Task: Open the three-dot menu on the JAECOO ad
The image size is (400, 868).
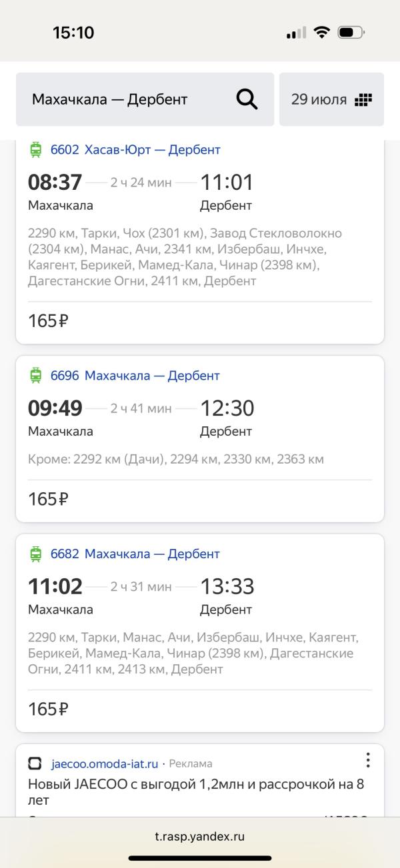Action: (367, 760)
